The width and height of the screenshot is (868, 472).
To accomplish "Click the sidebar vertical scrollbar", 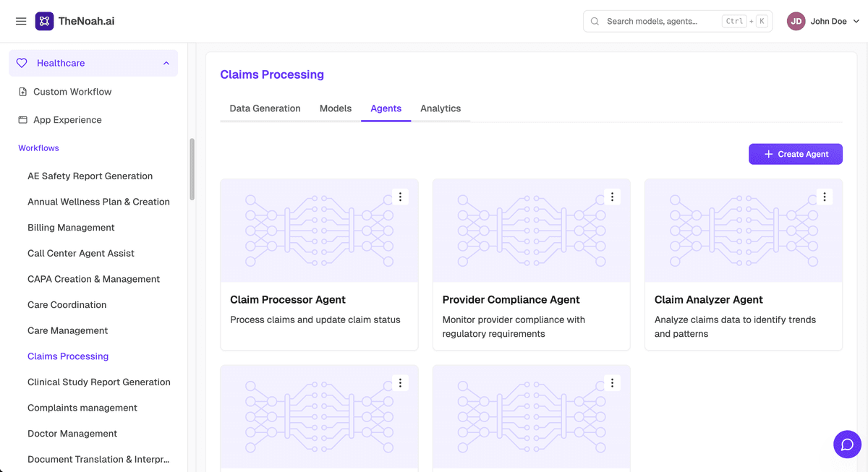I will (192, 169).
